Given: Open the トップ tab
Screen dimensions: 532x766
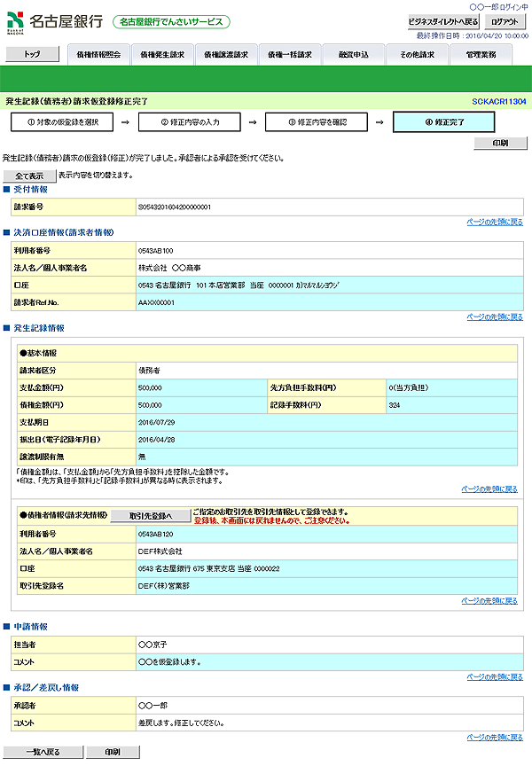Looking at the screenshot, I should [32, 54].
